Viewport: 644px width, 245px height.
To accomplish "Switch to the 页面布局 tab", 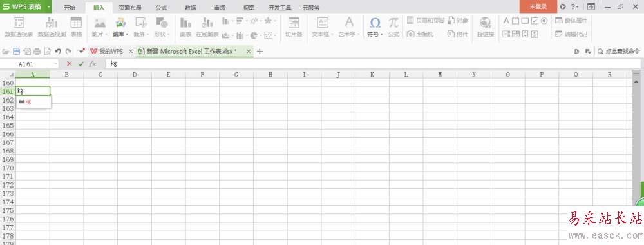I will pos(130,7).
